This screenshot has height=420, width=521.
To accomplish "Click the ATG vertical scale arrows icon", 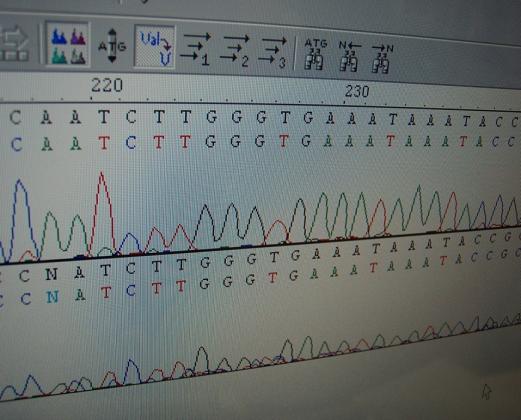I will coord(112,46).
